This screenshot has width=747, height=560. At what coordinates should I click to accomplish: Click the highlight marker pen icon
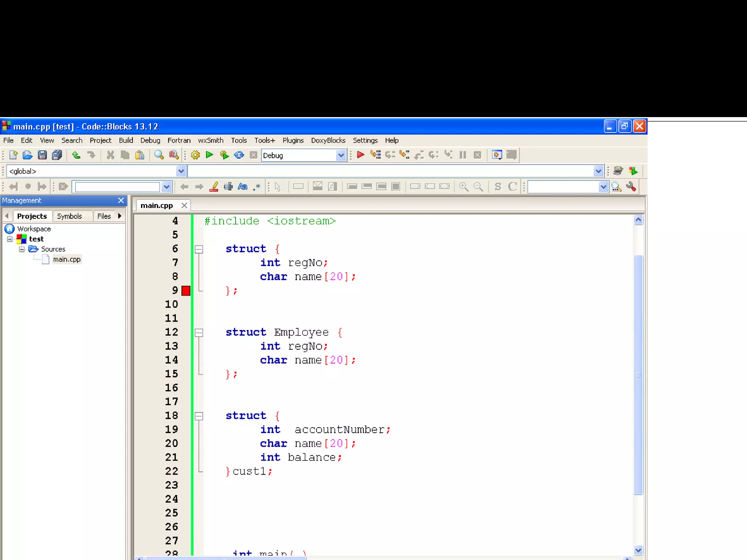click(x=214, y=187)
